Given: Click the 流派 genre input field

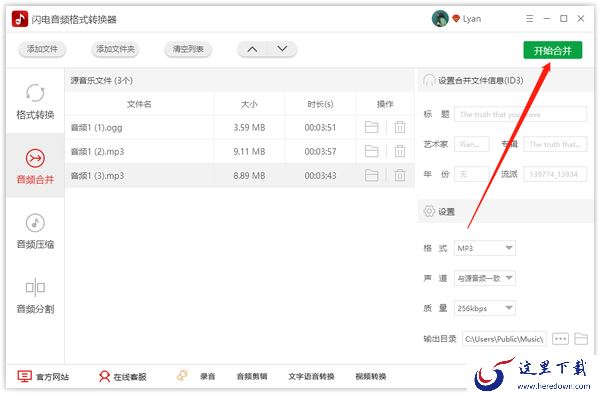Looking at the screenshot, I should pyautogui.click(x=555, y=174).
